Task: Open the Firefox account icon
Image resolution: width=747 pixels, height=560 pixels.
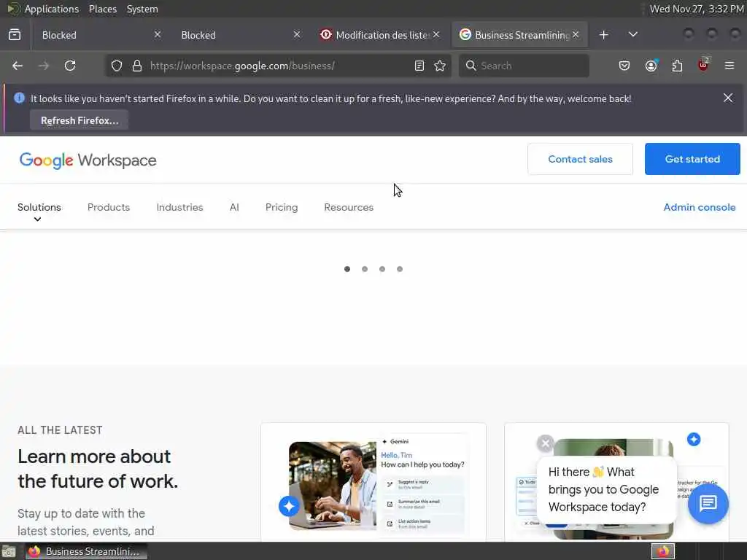Action: point(651,66)
